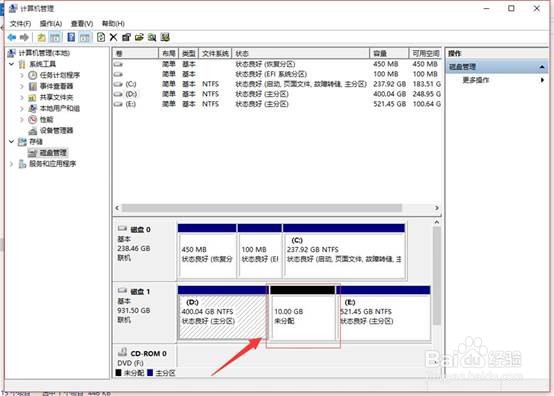Select the (D:) volume in the list

(131, 94)
